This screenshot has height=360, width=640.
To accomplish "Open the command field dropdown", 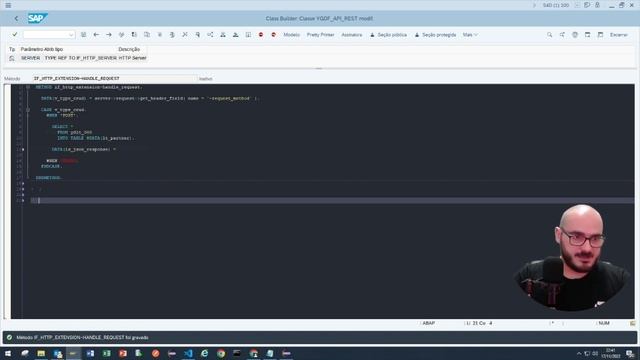I will [71, 35].
